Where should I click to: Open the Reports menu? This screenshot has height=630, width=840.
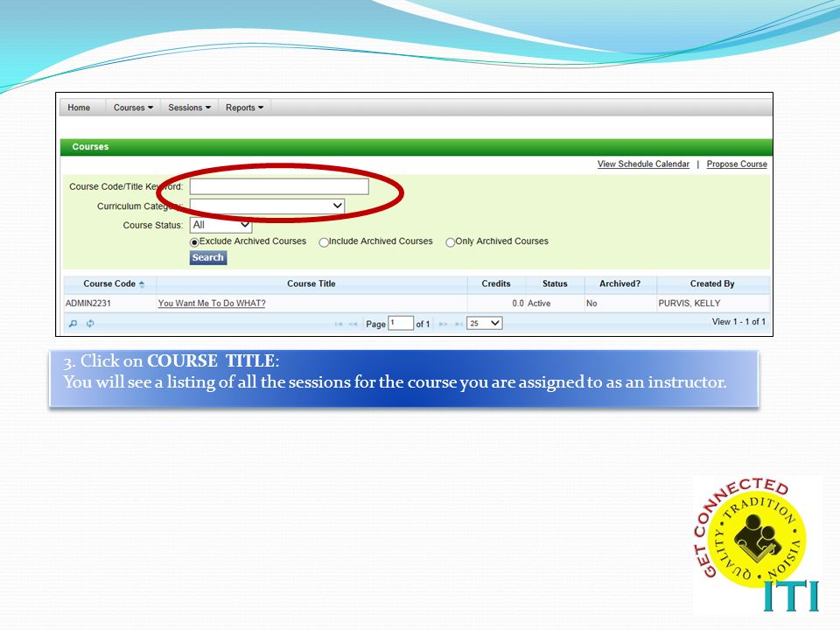coord(244,107)
